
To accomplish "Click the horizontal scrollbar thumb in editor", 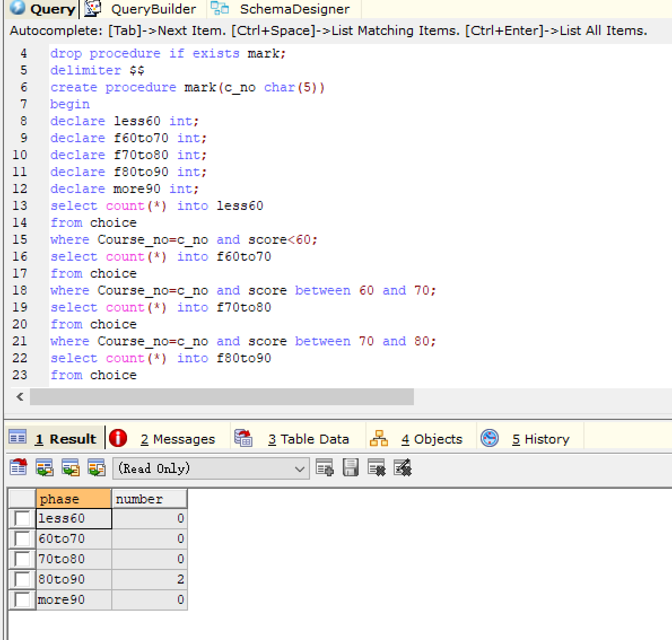I will tap(221, 397).
